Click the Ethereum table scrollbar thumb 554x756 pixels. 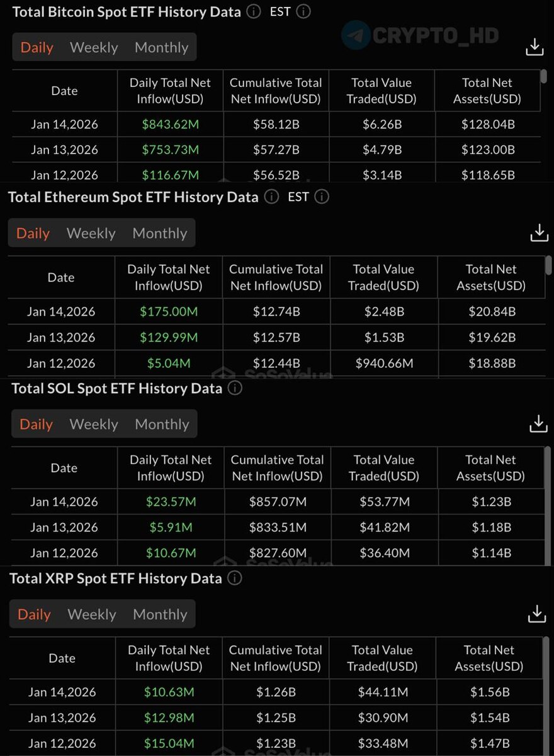point(548,265)
